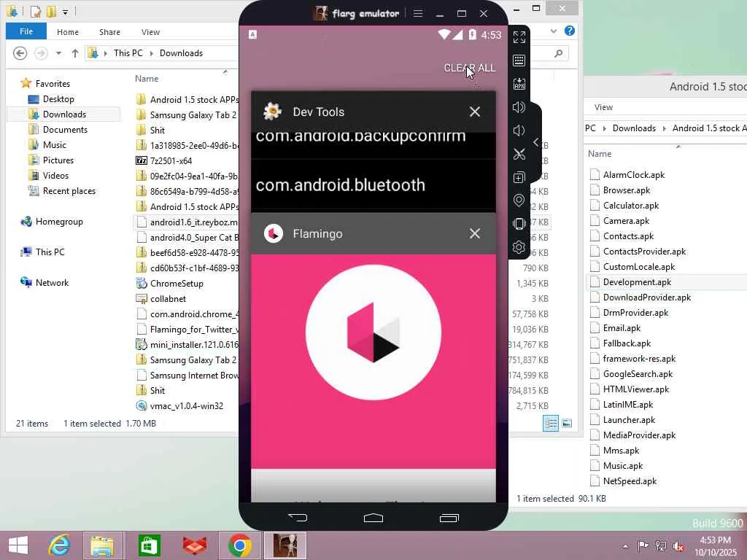Open the Home ribbon tab
Viewport: 747px width, 560px height.
pyautogui.click(x=68, y=32)
